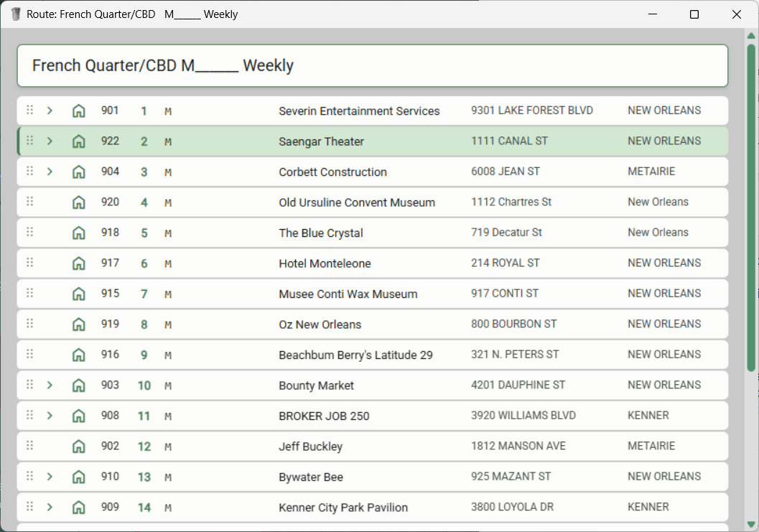Expand BROKER JOB 250 row chevron
The image size is (759, 532).
[50, 416]
